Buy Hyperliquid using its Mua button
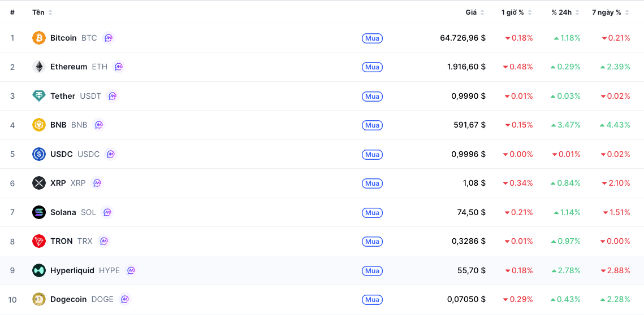 tap(372, 271)
